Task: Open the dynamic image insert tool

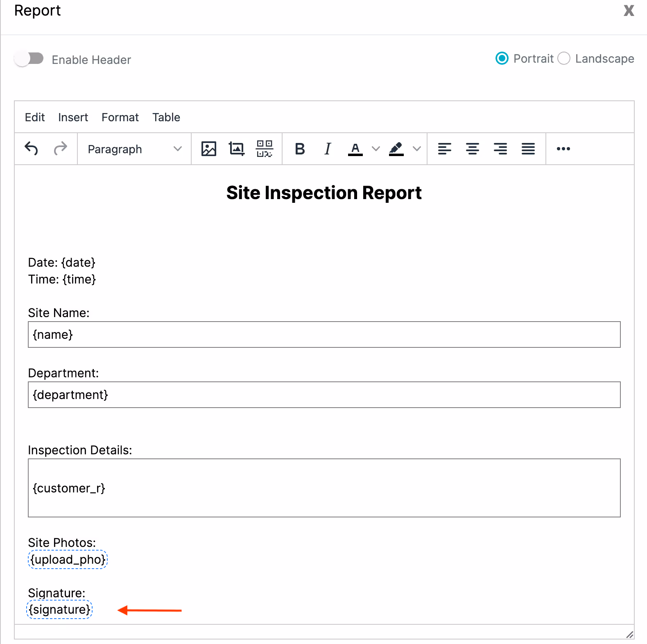Action: (237, 149)
